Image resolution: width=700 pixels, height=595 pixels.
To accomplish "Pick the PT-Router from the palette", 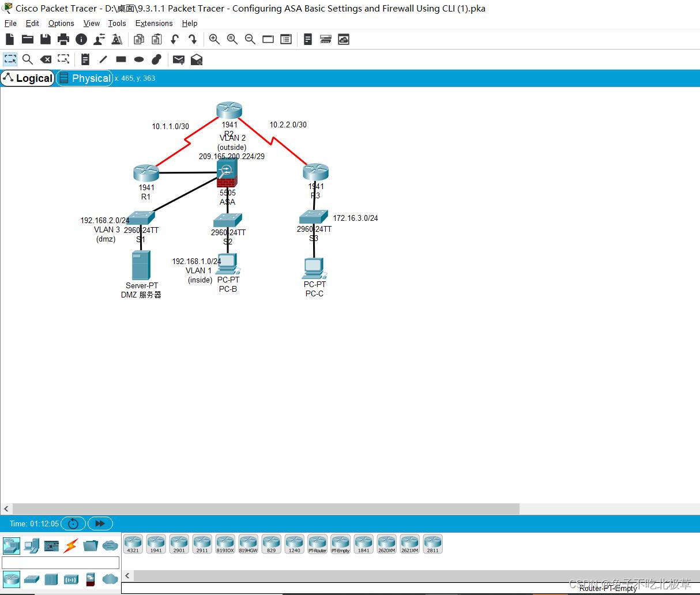I will (318, 544).
